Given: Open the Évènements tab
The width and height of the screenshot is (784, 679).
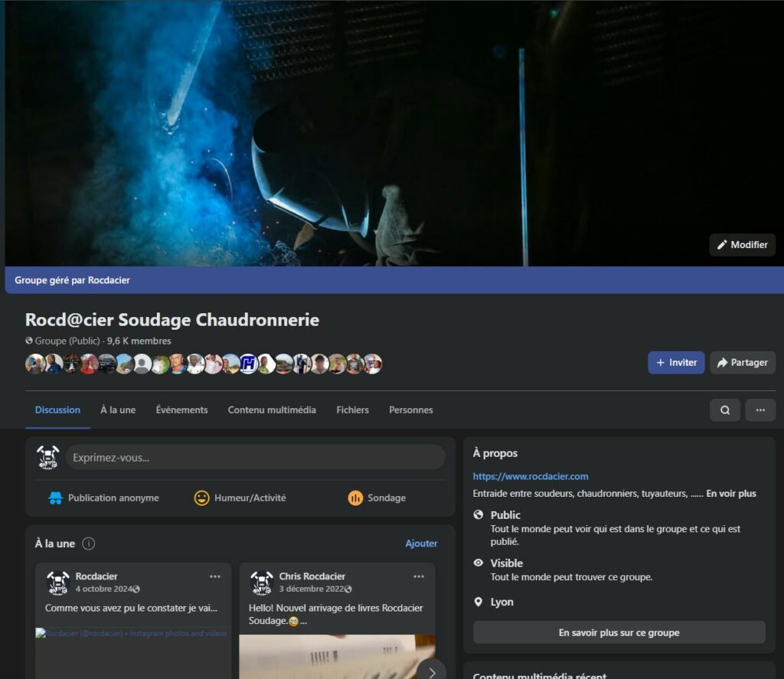Looking at the screenshot, I should (181, 410).
